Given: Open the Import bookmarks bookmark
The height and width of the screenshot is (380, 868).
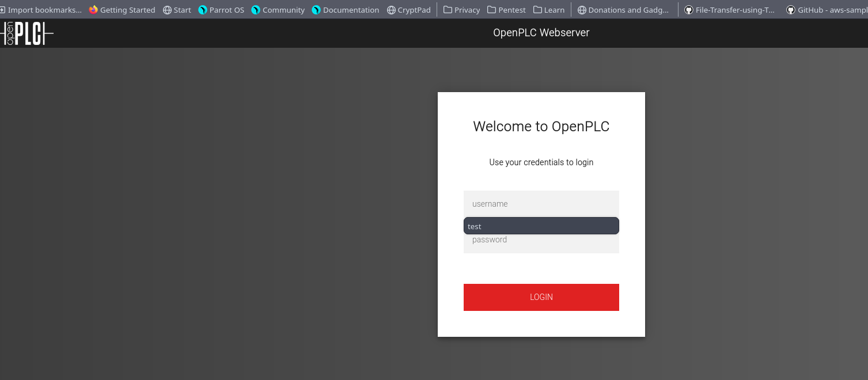Looking at the screenshot, I should pyautogui.click(x=40, y=10).
